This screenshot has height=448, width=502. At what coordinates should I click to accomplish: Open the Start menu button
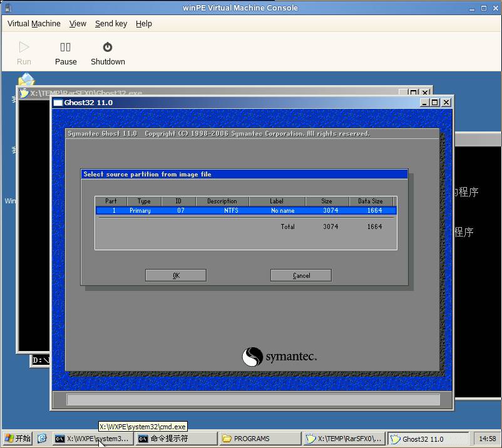[x=18, y=439]
